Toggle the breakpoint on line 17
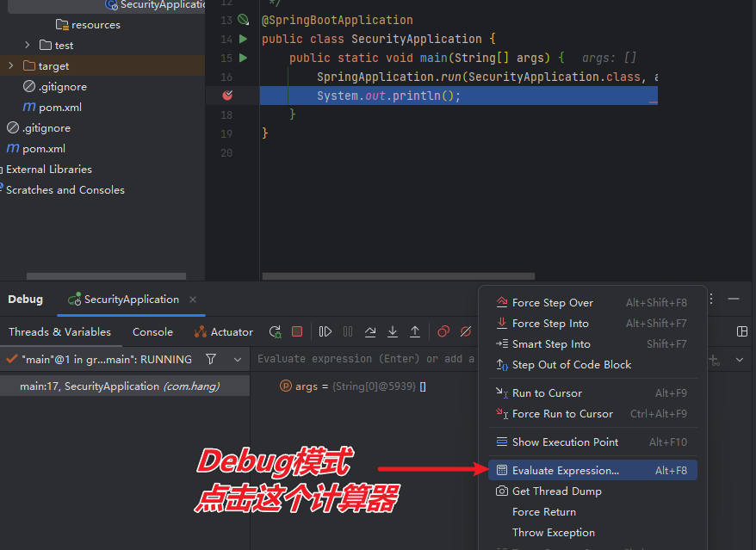 pos(227,96)
